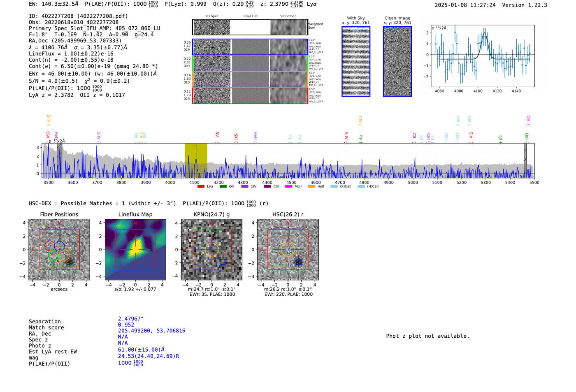
Task: Select the blue-bordered fiber spectrum row
Action: click(250, 47)
